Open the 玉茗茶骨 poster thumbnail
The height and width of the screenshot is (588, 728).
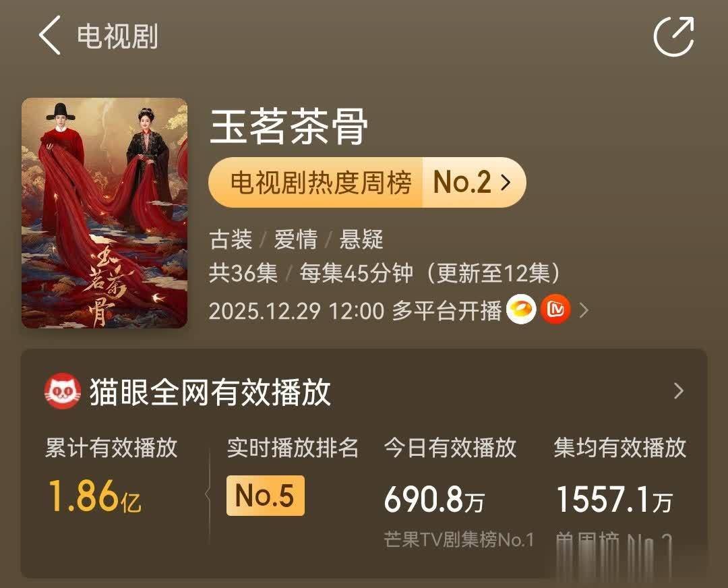tap(104, 213)
